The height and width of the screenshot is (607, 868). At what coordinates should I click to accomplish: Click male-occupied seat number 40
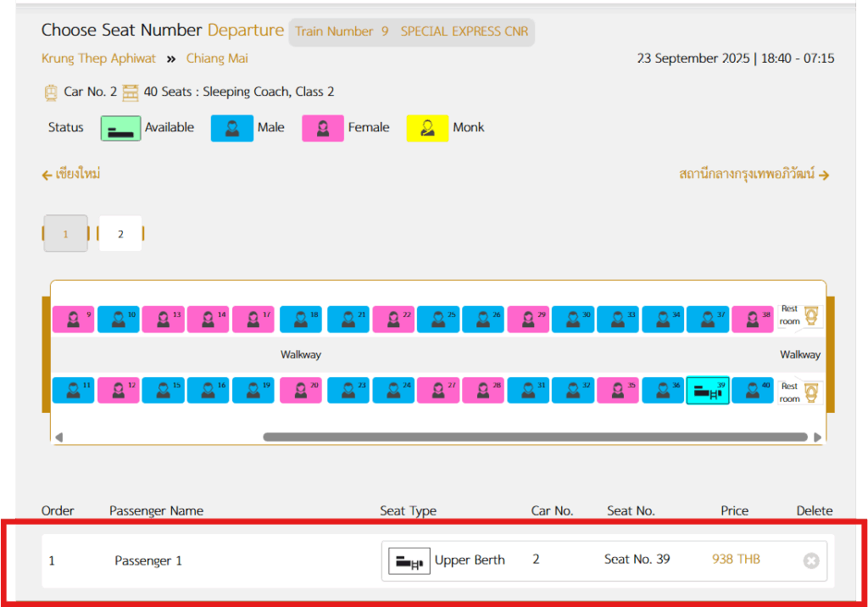[753, 391]
